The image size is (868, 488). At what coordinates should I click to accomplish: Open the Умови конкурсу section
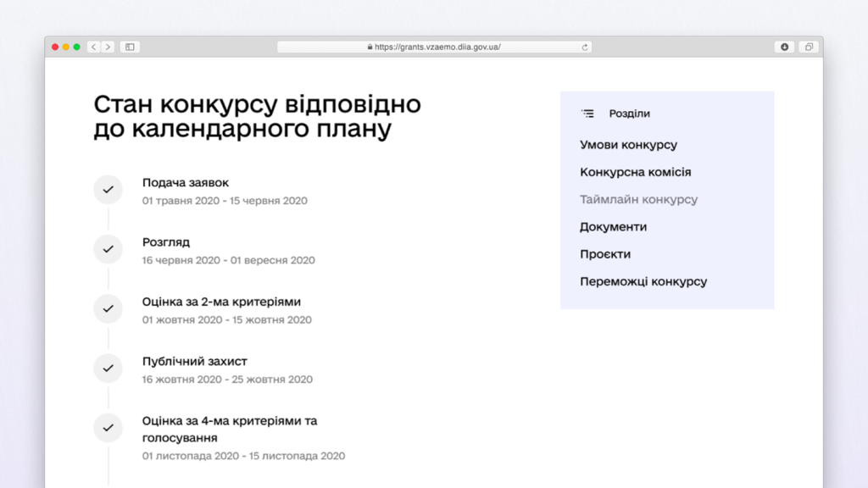pyautogui.click(x=628, y=145)
